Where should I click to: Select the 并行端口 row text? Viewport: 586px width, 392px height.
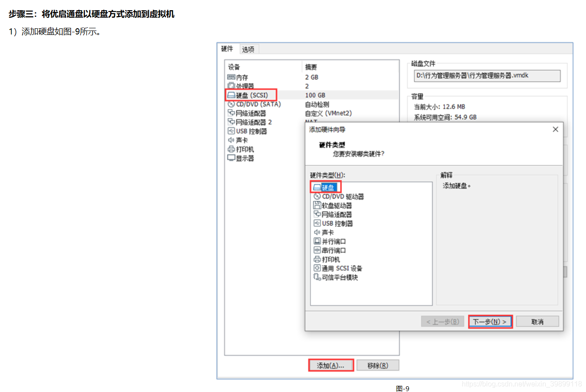coord(334,241)
